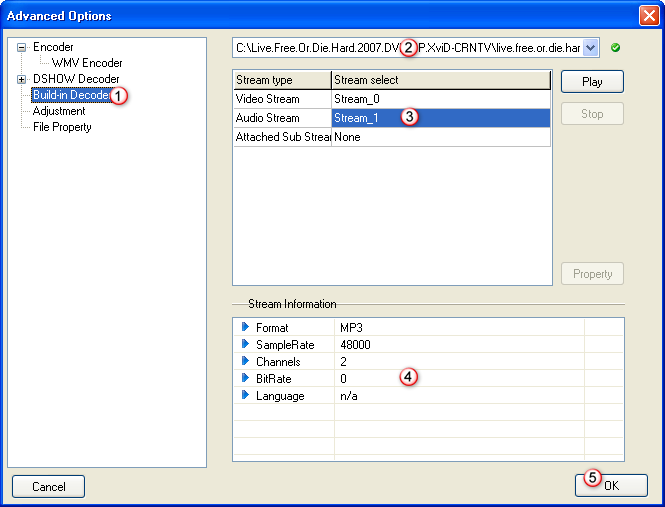Close the Advanced Options dialog
The height and width of the screenshot is (507, 665).
pos(648,16)
